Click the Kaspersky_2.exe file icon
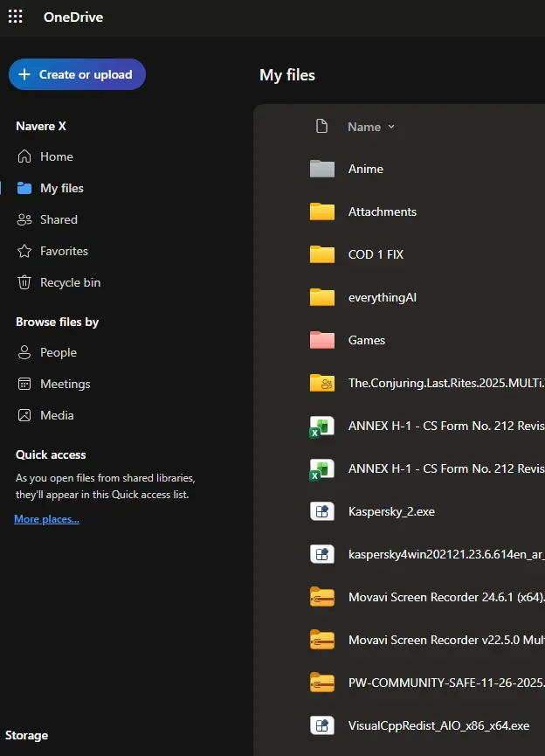This screenshot has height=756, width=545. tap(322, 511)
